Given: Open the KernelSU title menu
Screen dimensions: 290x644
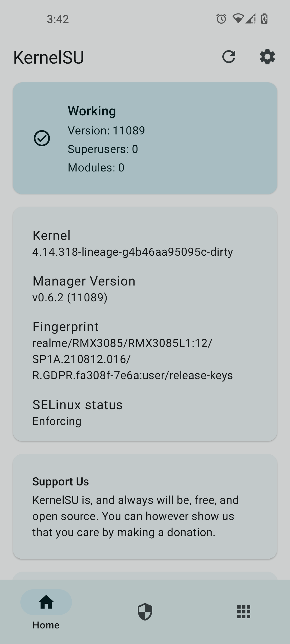Looking at the screenshot, I should click(x=48, y=56).
